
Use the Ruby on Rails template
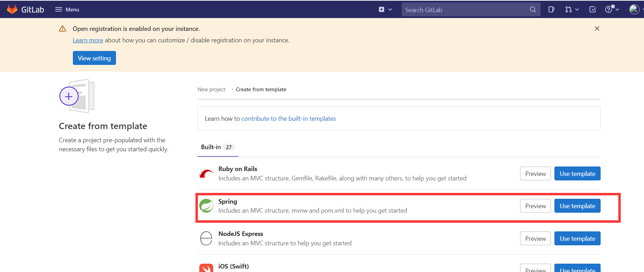[x=577, y=173]
